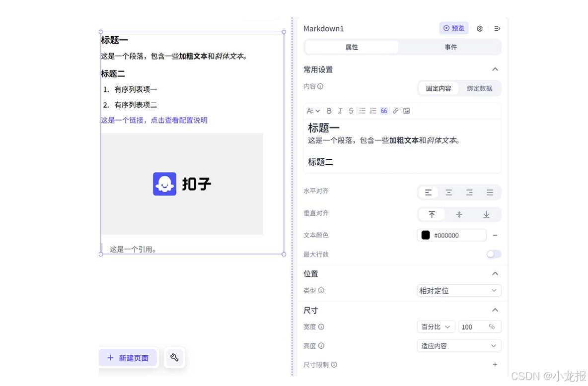Insert a hyperlink from editor toolbar
Image resolution: width=588 pixels, height=386 pixels.
point(395,111)
